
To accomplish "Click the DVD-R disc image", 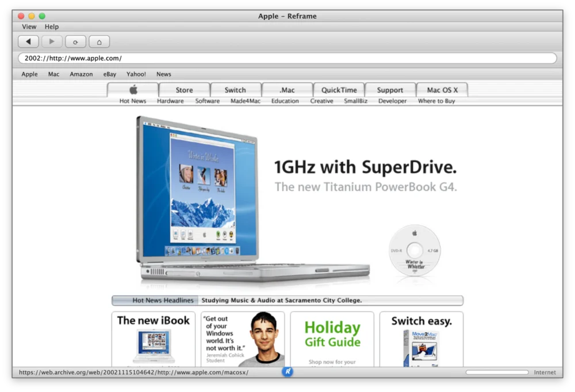I will (x=415, y=251).
